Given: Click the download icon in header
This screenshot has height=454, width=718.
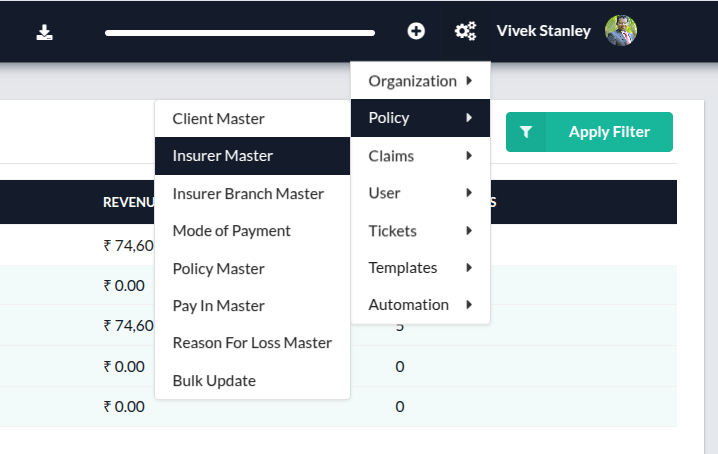Looking at the screenshot, I should pyautogui.click(x=44, y=32).
